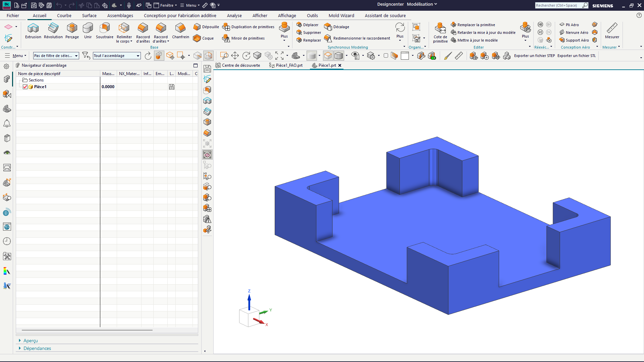Uncheck the Pièce1 visibility checkbox
Viewport: 644px width, 362px height.
[x=25, y=87]
